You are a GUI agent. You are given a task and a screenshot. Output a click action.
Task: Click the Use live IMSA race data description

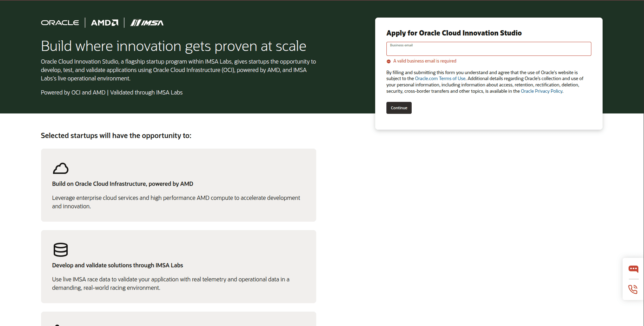coord(171,283)
